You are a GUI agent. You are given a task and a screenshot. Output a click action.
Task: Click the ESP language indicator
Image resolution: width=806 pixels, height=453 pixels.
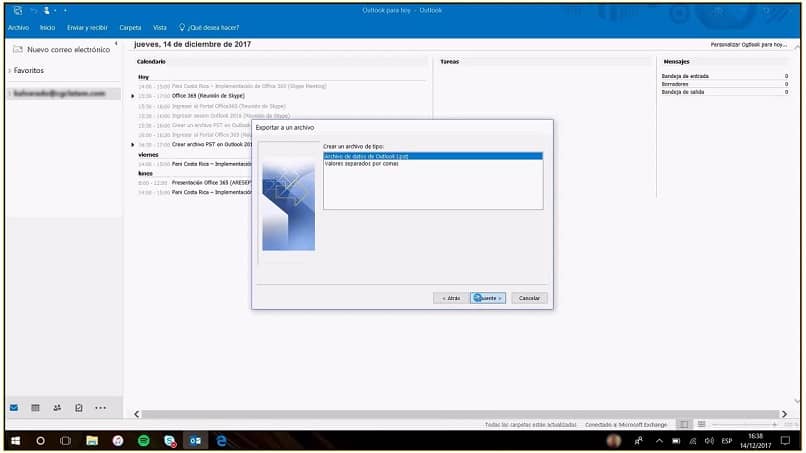pyautogui.click(x=727, y=441)
